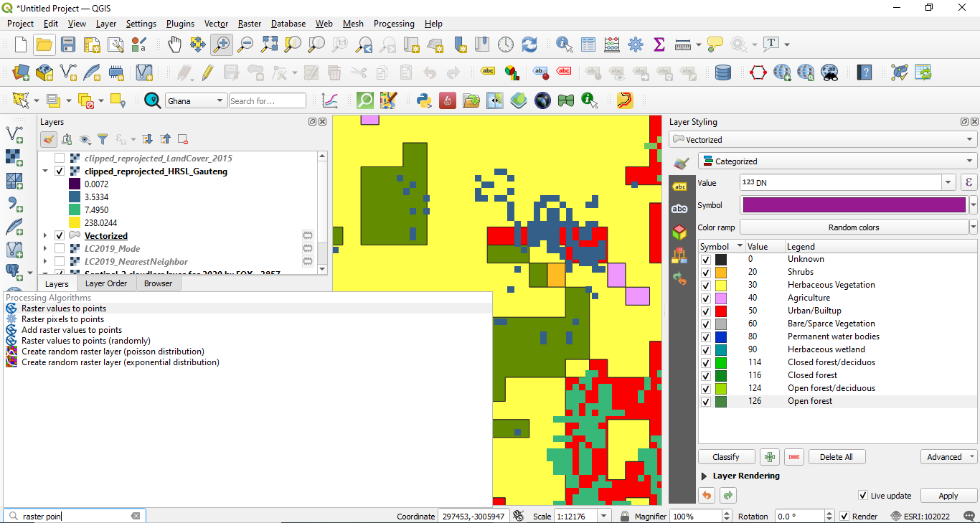Toggle visibility of clipped_reprojected_LandCover_2015 layer

coord(60,158)
